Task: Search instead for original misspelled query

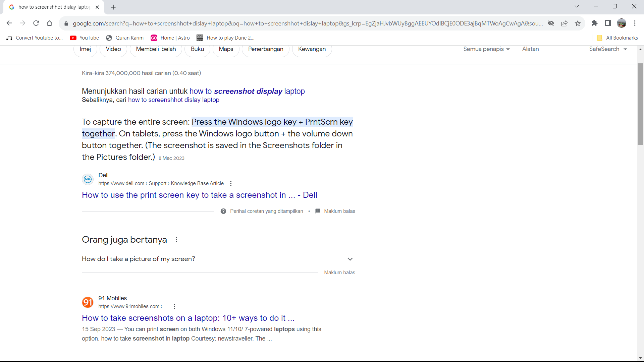Action: click(x=173, y=100)
